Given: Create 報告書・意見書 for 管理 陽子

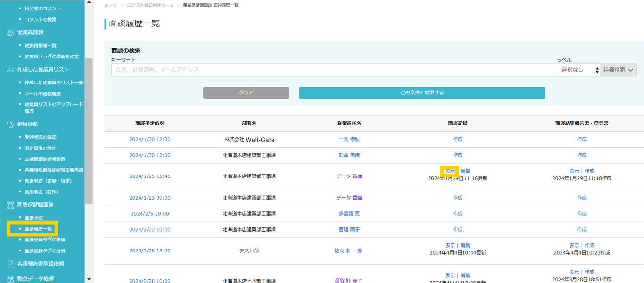Looking at the screenshot, I should click(x=582, y=230).
